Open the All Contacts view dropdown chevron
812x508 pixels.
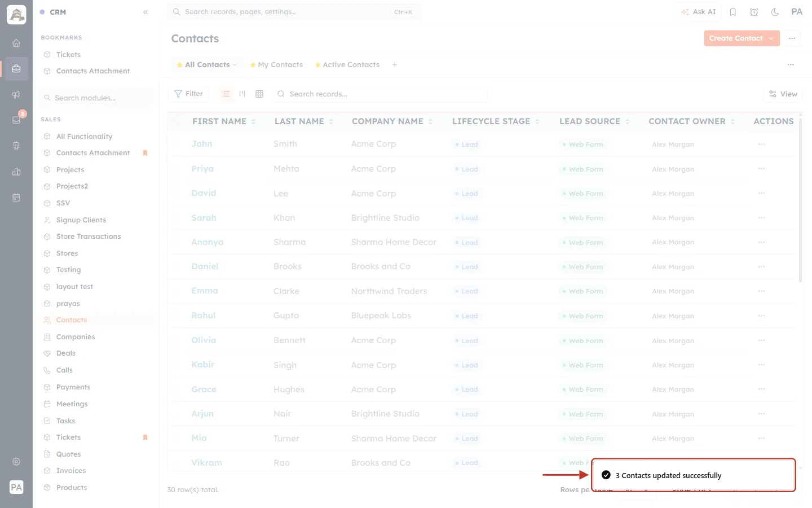click(235, 65)
